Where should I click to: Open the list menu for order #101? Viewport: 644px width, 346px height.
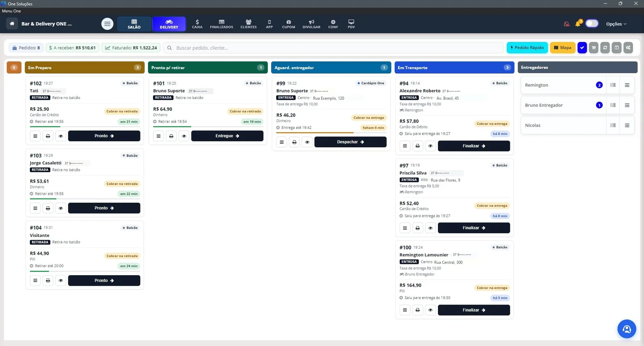(159, 136)
